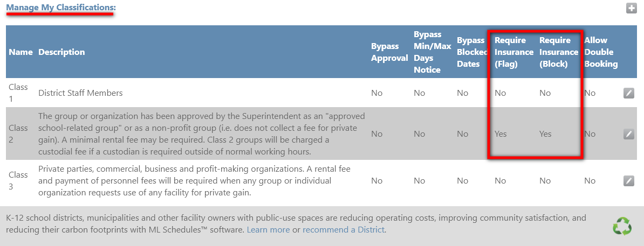The width and height of the screenshot is (644, 246).
Task: Edit Class 3 with the pencil icon
Action: tap(629, 181)
